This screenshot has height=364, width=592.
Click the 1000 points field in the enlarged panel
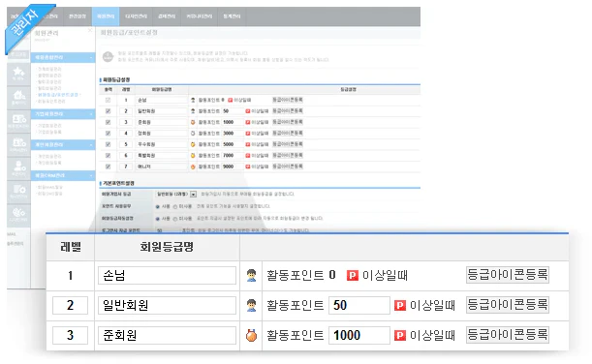pyautogui.click(x=359, y=335)
